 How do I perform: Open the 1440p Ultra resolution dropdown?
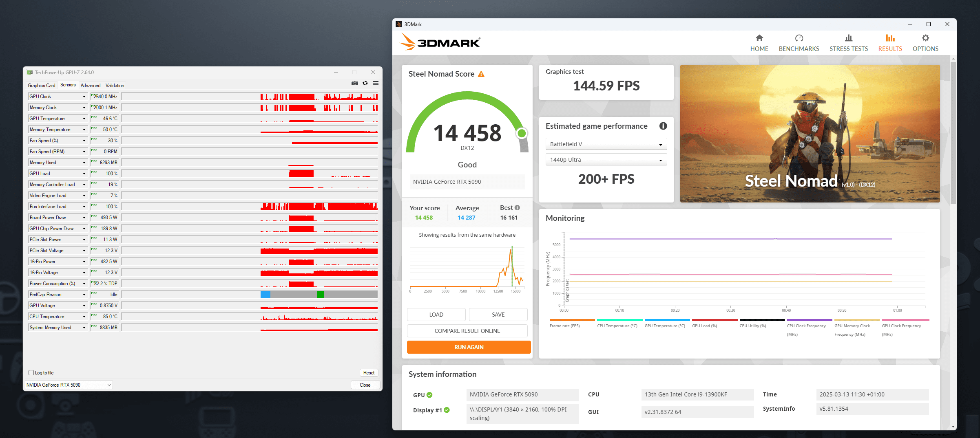(x=606, y=160)
